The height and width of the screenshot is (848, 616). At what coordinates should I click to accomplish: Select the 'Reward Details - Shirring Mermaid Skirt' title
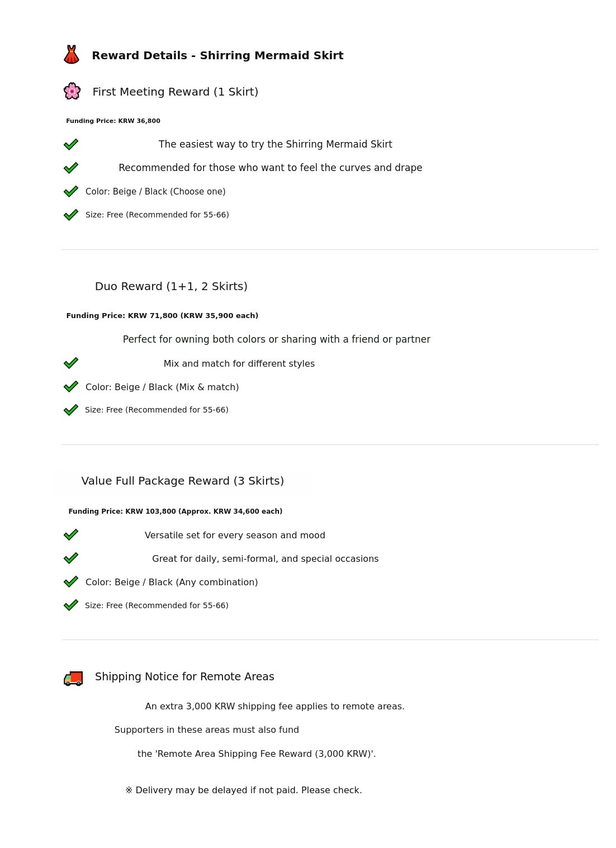[x=217, y=55]
